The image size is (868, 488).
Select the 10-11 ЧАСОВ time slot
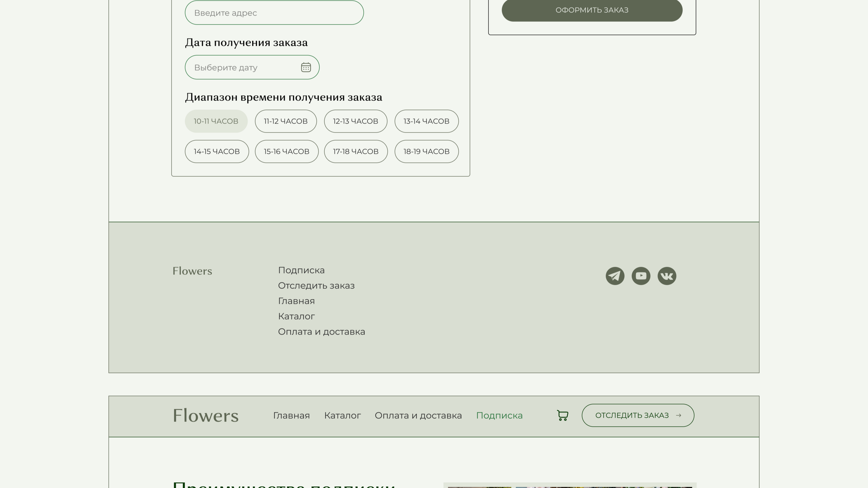(x=216, y=121)
